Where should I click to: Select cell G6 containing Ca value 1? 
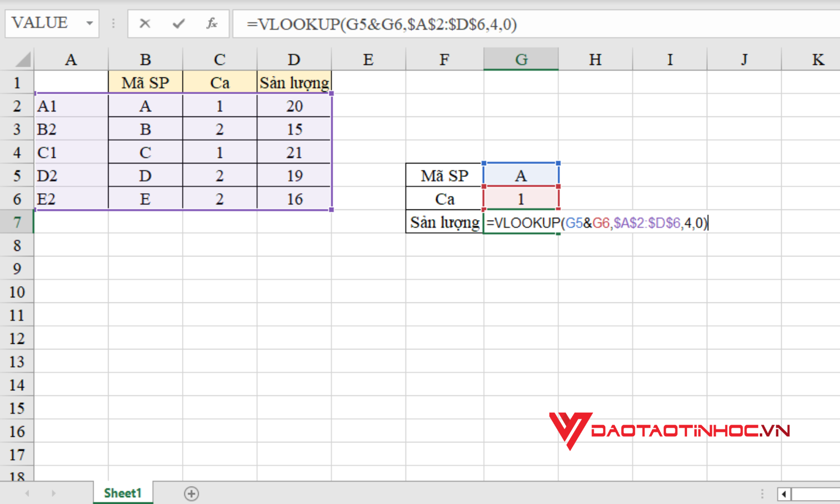521,199
